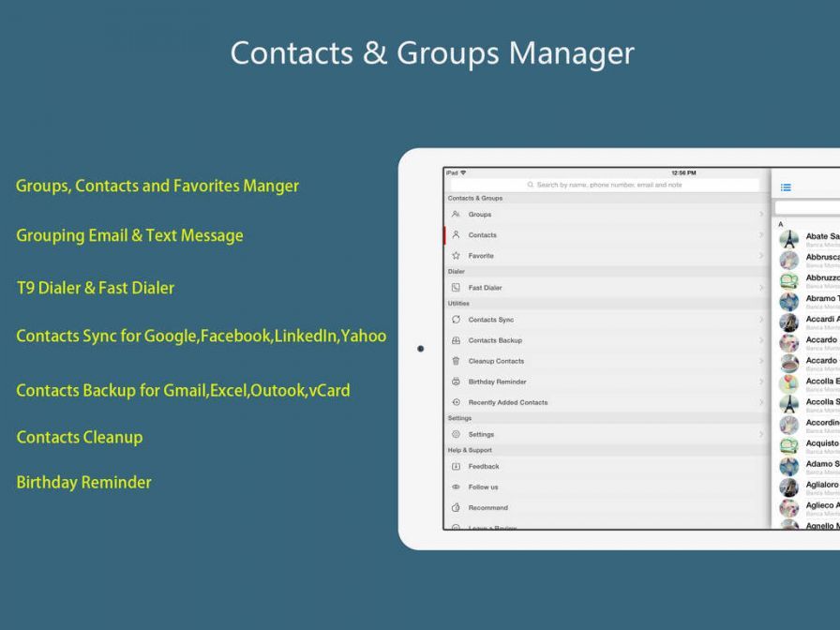Open the Fast Dialer phone icon

tap(456, 288)
